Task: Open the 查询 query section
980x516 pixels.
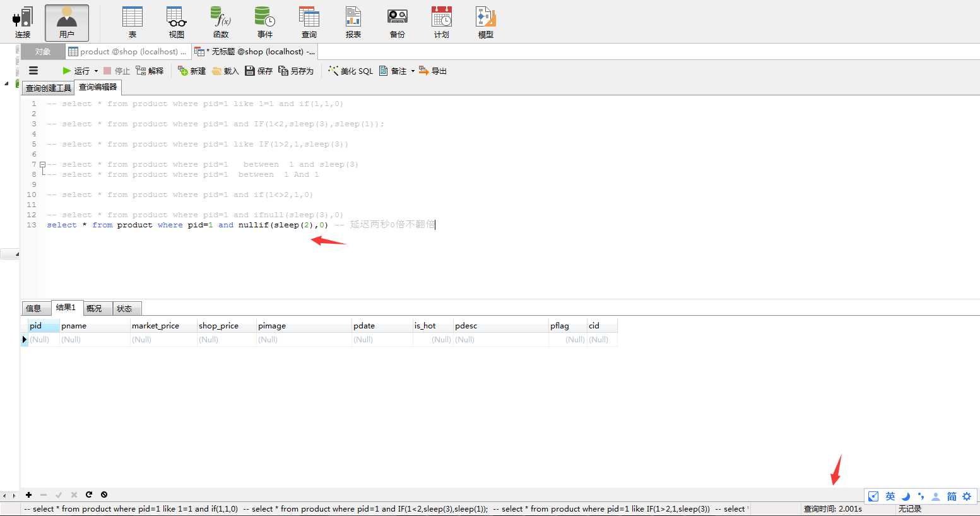Action: (x=309, y=23)
